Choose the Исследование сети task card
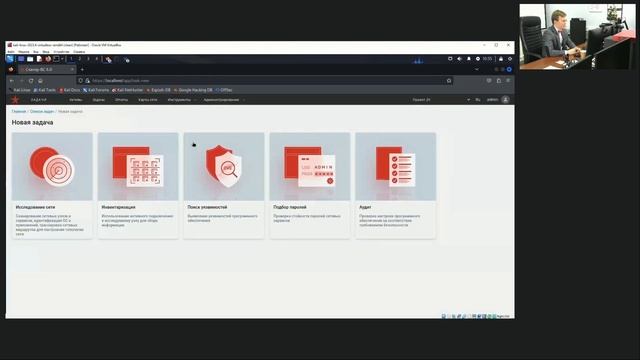This screenshot has height=360, width=640. click(52, 186)
